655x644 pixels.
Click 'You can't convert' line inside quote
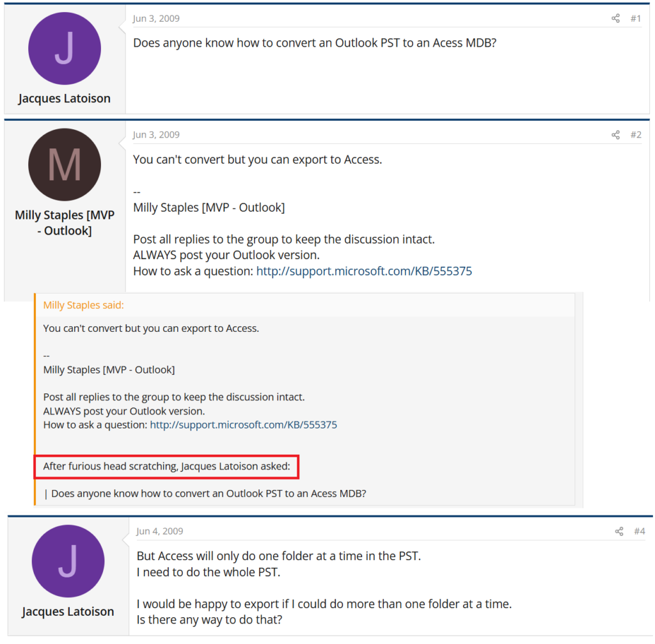coord(151,329)
